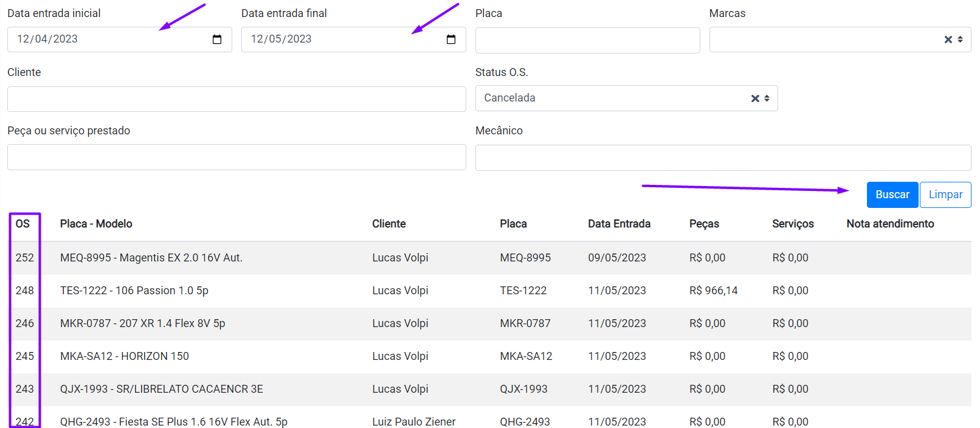Image resolution: width=980 pixels, height=428 pixels.
Task: Click the Peças column header
Action: (x=704, y=224)
